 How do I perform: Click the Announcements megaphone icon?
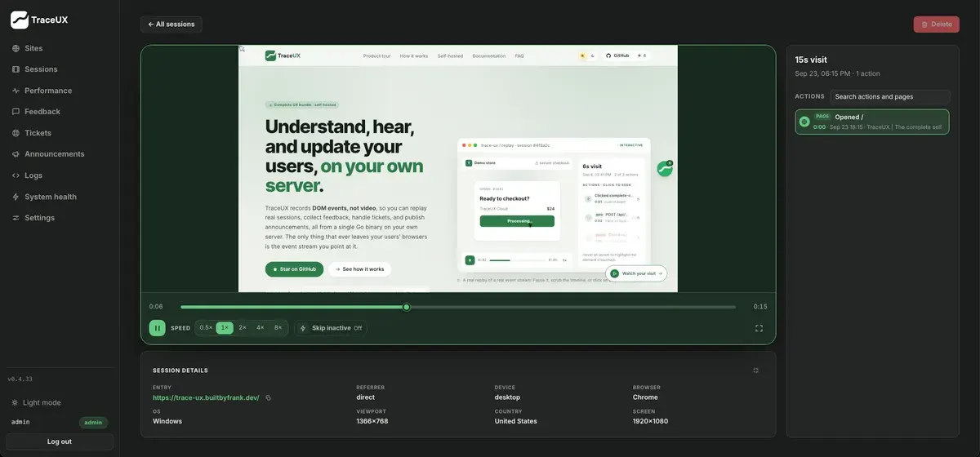coord(16,154)
